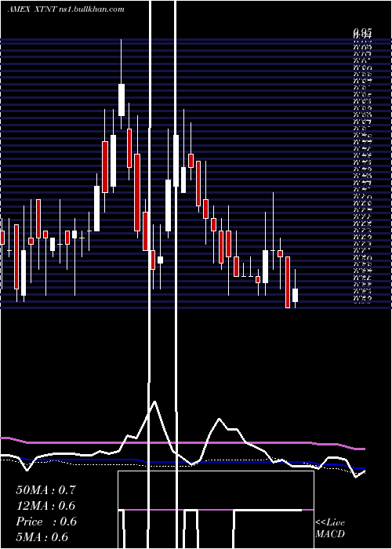Select the 50MA : 0.7 readout
Viewport: 392px width, 549px height.
coord(45,490)
